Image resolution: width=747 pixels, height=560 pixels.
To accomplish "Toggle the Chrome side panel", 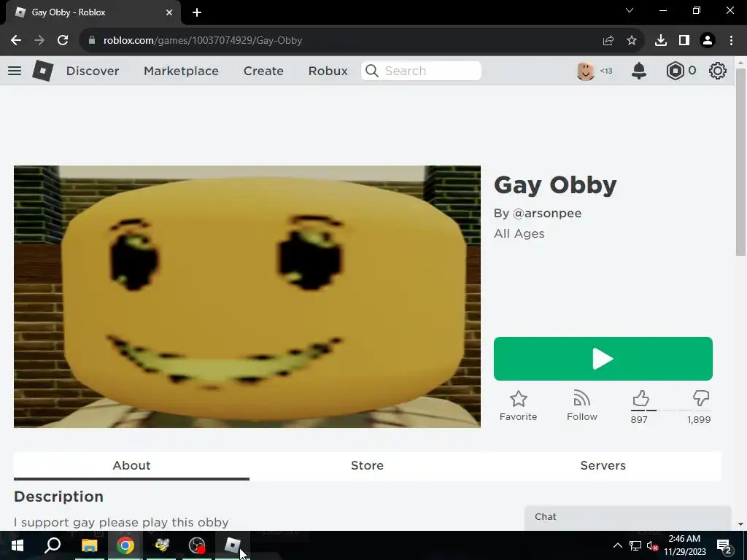I will coord(684,41).
